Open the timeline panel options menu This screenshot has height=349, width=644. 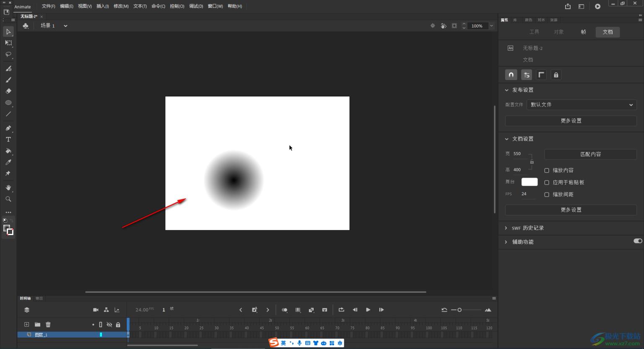pos(494,298)
